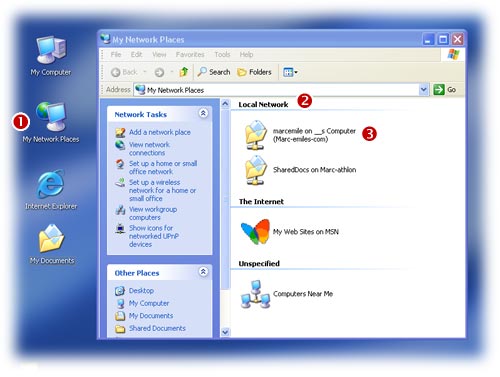Click Show icons for networked UPnP devices
The image size is (500, 377).
pos(154,236)
